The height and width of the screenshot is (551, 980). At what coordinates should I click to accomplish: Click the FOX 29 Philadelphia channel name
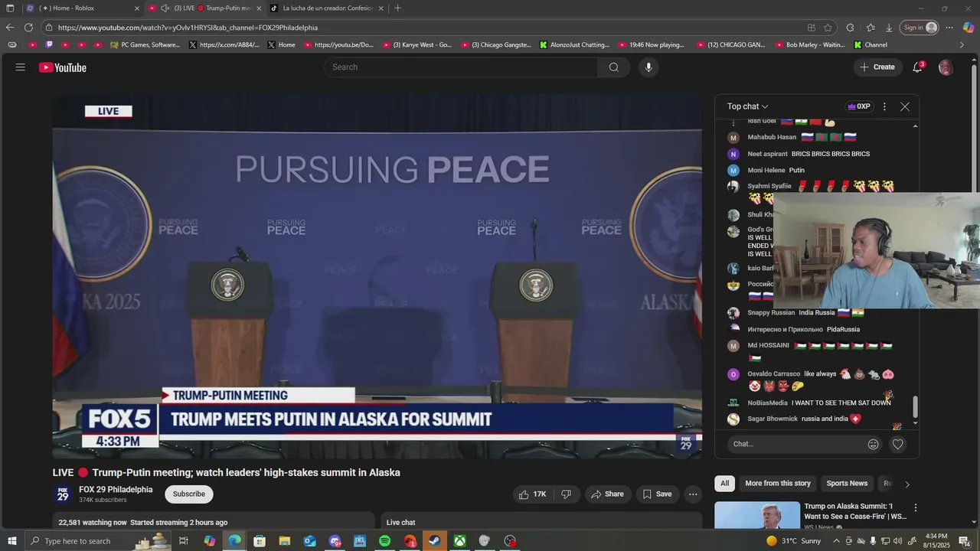116,490
